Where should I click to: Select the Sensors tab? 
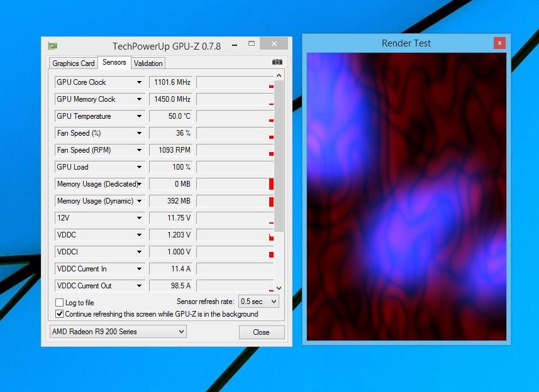(x=114, y=62)
